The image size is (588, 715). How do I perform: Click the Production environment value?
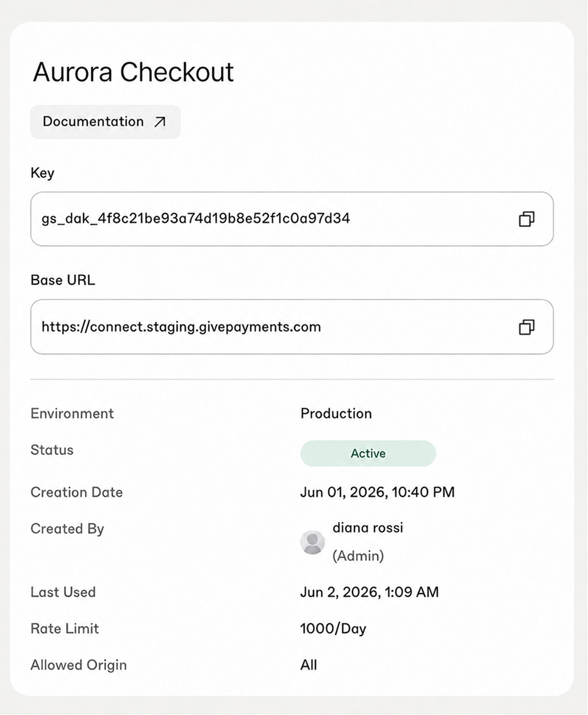(336, 414)
